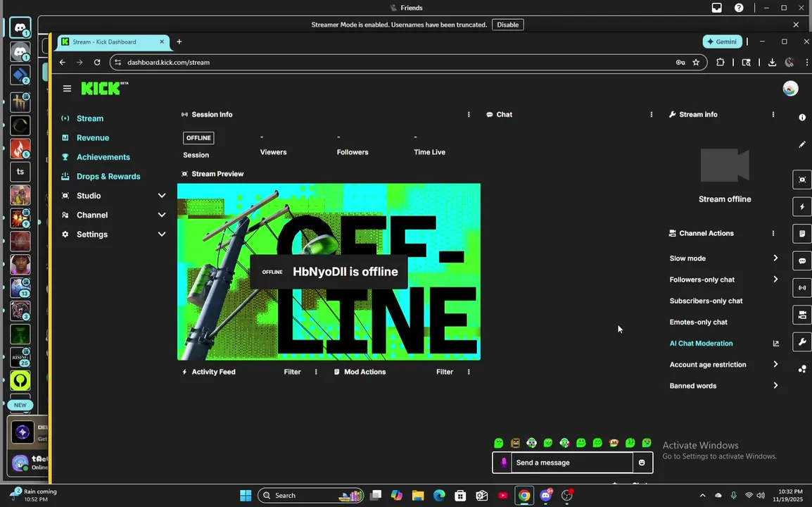The width and height of the screenshot is (812, 507).
Task: Open the profile avatar menu in Kick dashboard
Action: (x=790, y=89)
